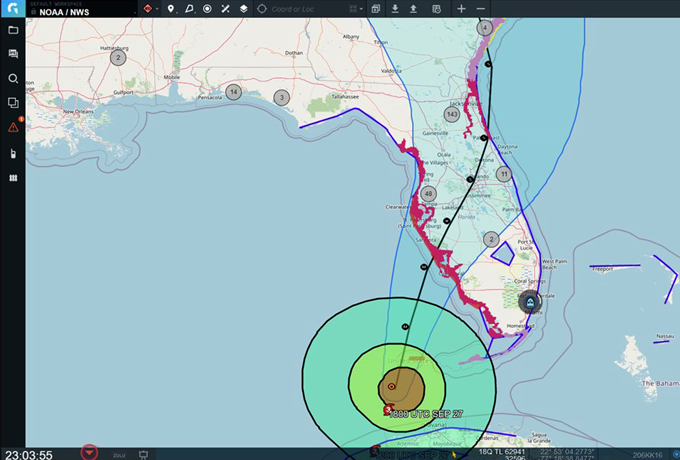Open the apps grid icon in sidebar

[13, 178]
